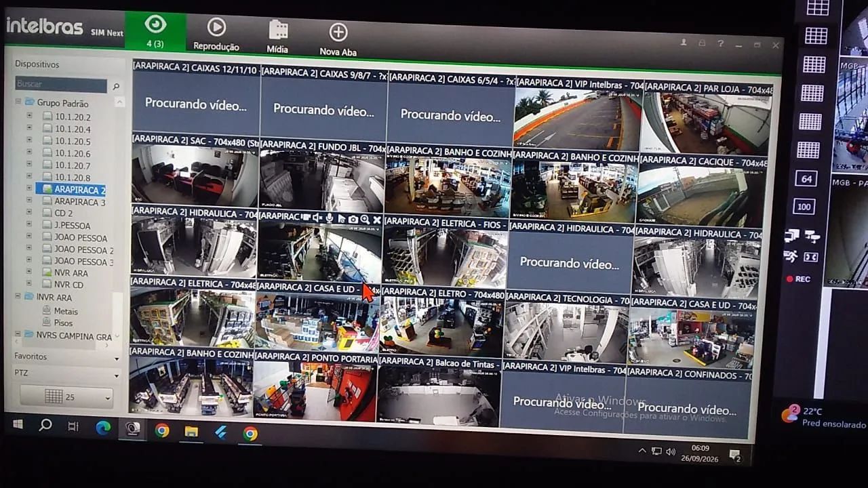
Task: Select the CONFINADOS camera tile
Action: (x=688, y=403)
